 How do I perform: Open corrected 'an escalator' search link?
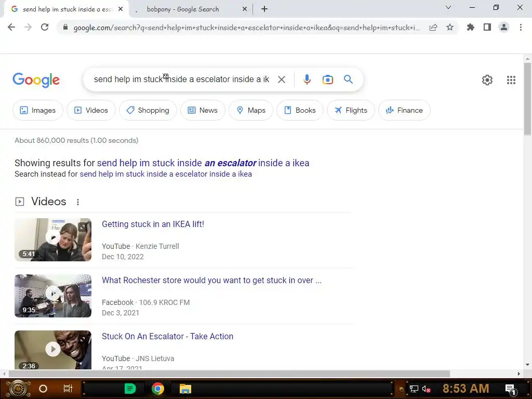pyautogui.click(x=203, y=163)
